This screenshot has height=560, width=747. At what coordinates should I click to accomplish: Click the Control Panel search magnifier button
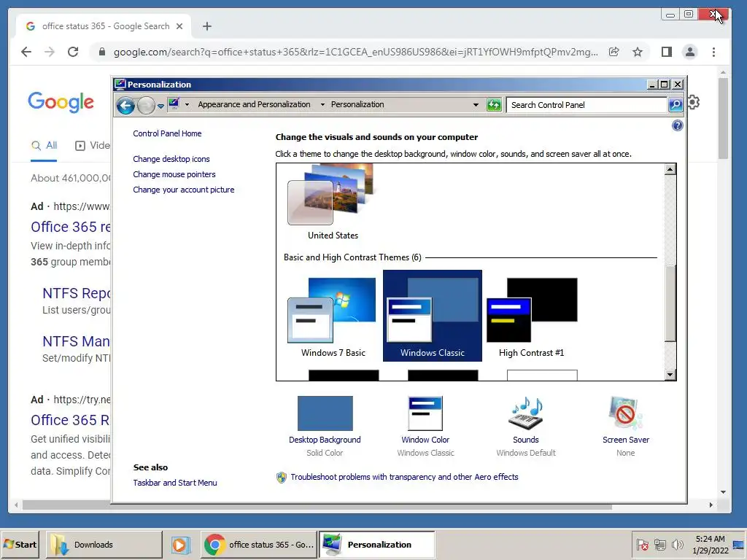675,105
